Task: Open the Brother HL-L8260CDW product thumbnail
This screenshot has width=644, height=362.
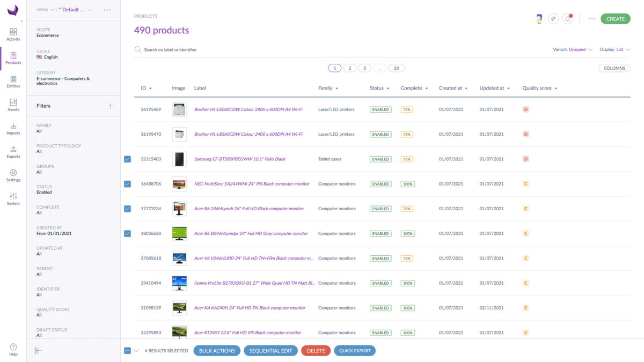Action: coord(179,109)
